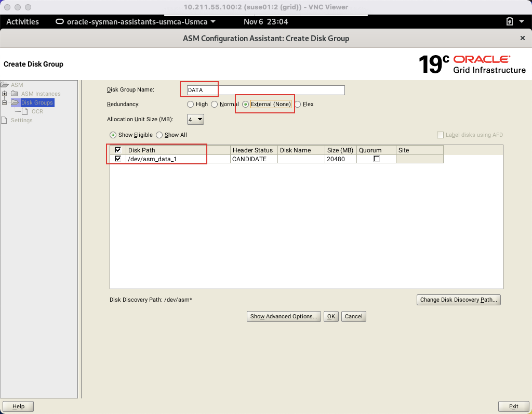
Task: Click the Site column header
Action: point(419,150)
